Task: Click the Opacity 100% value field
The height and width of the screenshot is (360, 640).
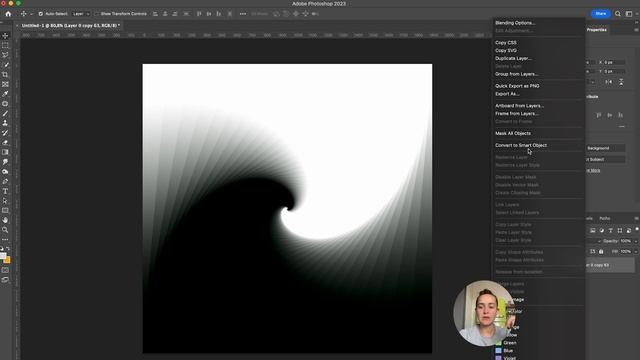Action: (626, 241)
